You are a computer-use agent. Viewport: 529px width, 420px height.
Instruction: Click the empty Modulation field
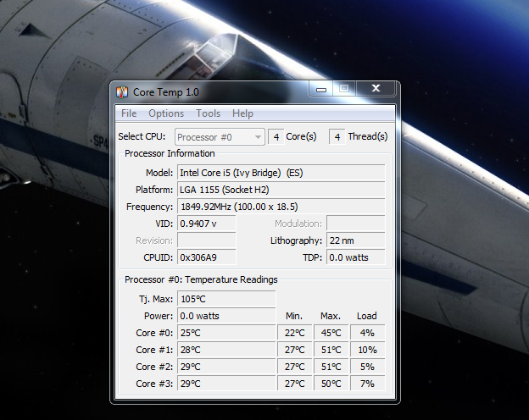[355, 224]
